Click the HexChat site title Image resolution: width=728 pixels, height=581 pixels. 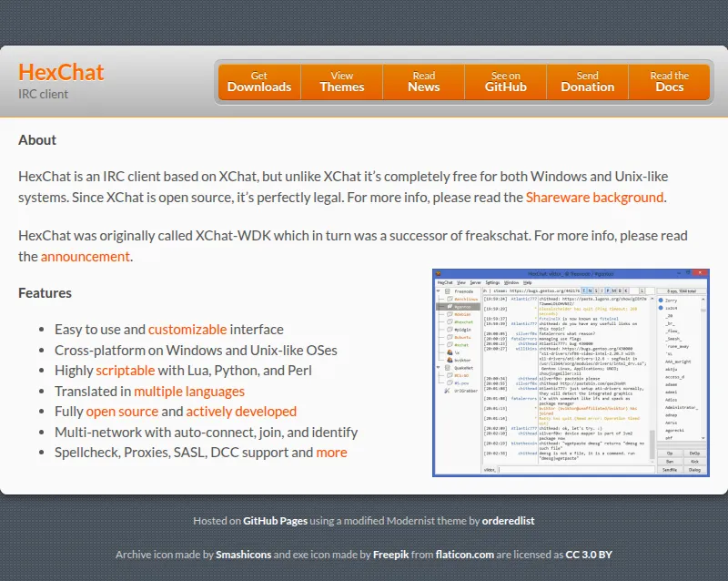point(61,73)
